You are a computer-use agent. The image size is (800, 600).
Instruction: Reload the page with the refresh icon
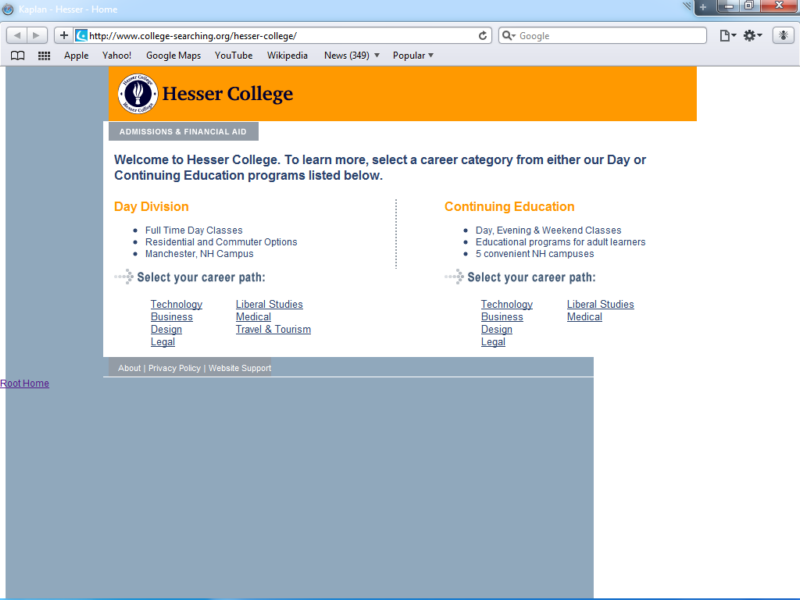482,36
